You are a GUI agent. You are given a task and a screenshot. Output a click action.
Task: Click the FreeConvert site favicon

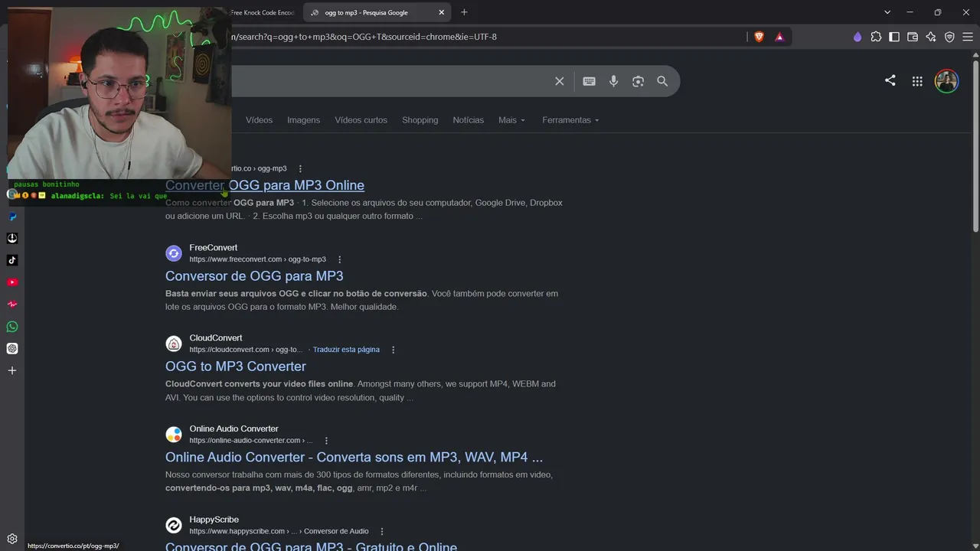pyautogui.click(x=174, y=253)
